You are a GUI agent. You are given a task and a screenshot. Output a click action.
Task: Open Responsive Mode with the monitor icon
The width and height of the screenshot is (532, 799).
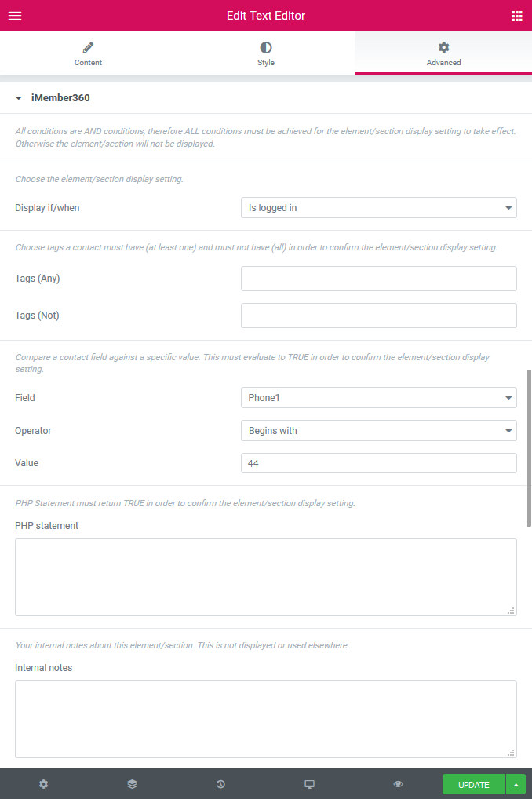point(309,783)
